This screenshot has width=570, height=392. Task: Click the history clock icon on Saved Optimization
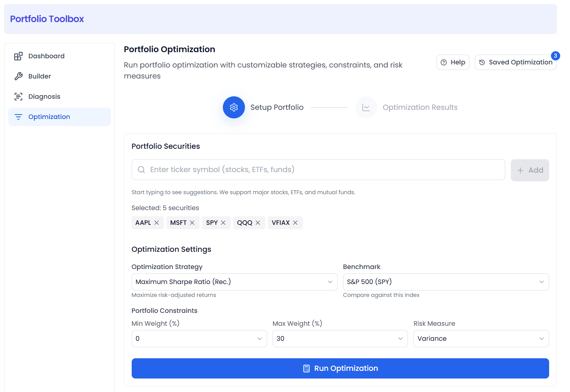(x=482, y=62)
